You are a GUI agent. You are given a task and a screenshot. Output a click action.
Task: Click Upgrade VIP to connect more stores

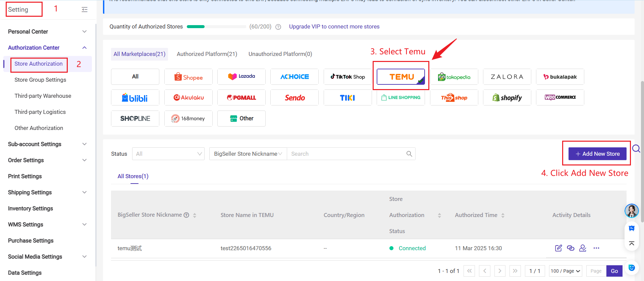tap(334, 26)
